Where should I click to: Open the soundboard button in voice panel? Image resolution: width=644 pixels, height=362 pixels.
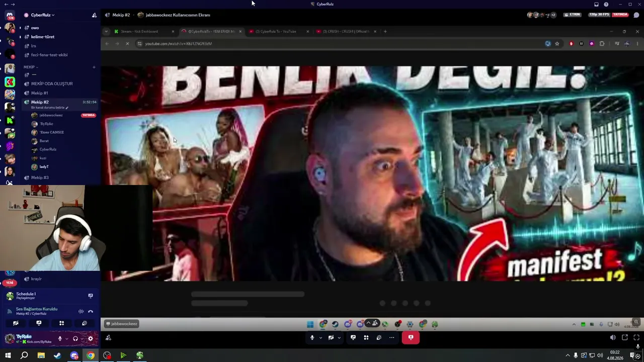coord(85,323)
